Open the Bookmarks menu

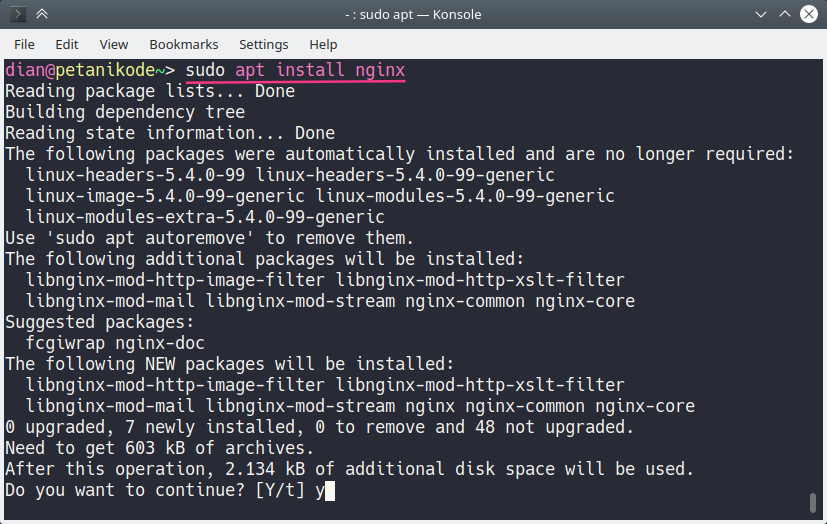(184, 45)
